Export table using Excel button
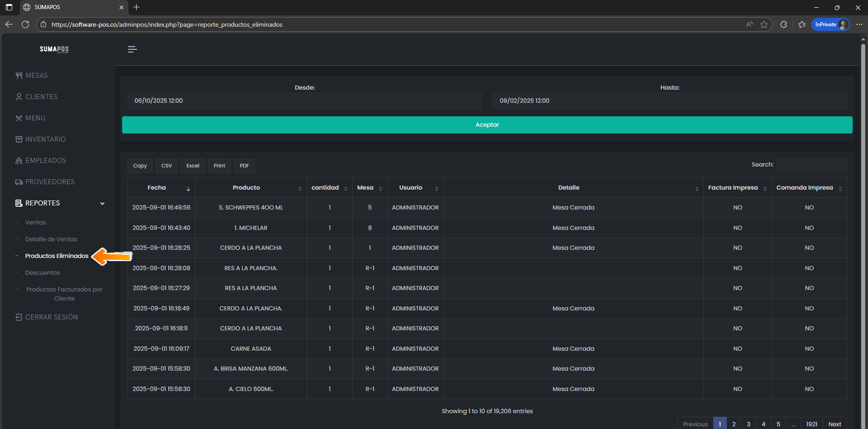The width and height of the screenshot is (868, 429). [193, 166]
